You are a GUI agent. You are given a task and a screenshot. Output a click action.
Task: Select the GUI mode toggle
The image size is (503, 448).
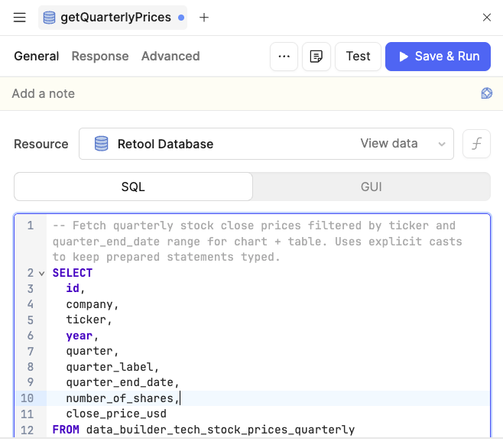(372, 187)
